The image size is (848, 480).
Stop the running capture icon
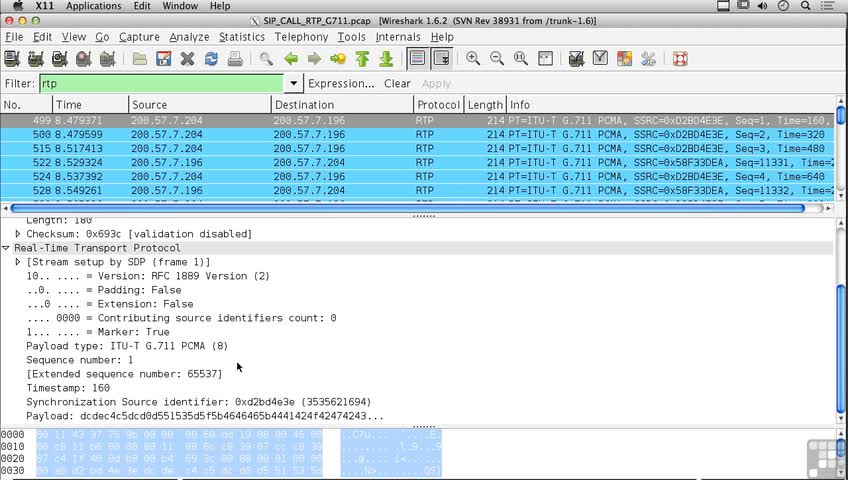tap(83, 58)
